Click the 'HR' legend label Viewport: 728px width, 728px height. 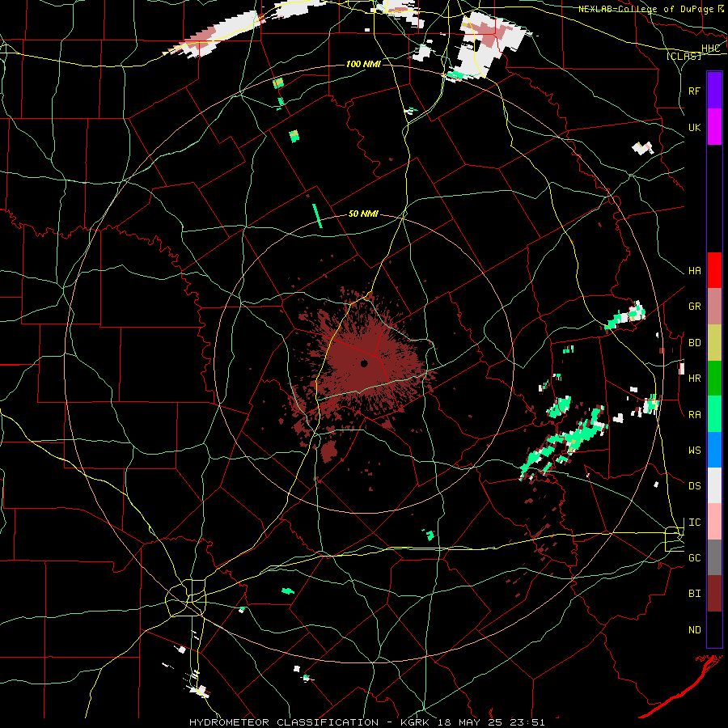click(694, 379)
